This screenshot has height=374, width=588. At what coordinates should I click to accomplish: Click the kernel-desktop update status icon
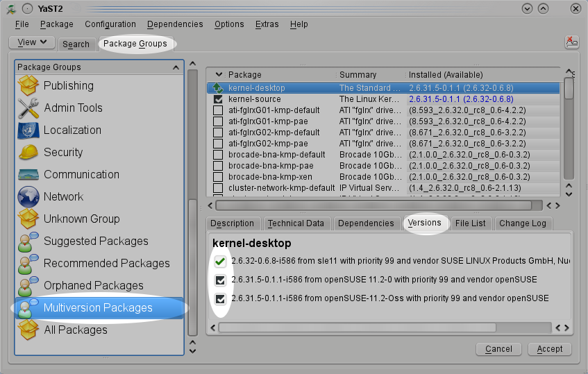pyautogui.click(x=218, y=88)
